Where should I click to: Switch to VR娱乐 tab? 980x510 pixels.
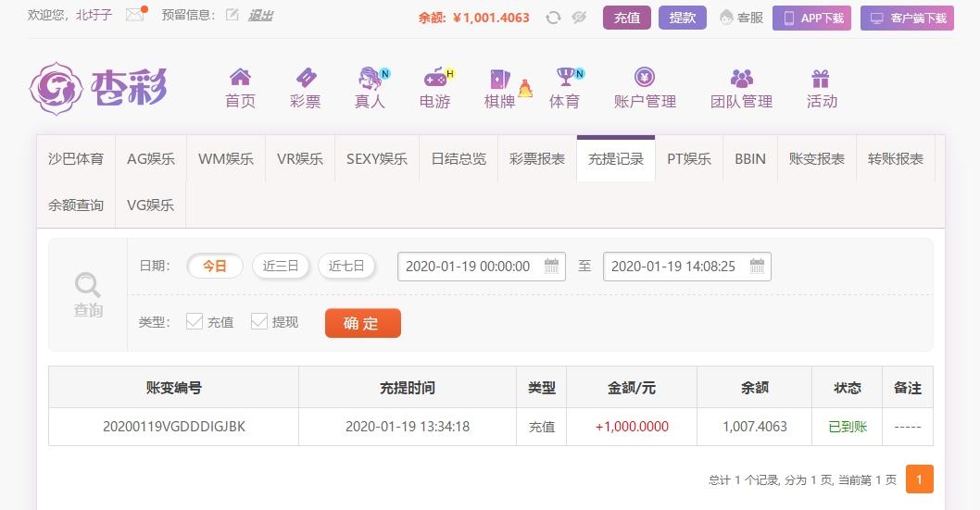(x=300, y=159)
